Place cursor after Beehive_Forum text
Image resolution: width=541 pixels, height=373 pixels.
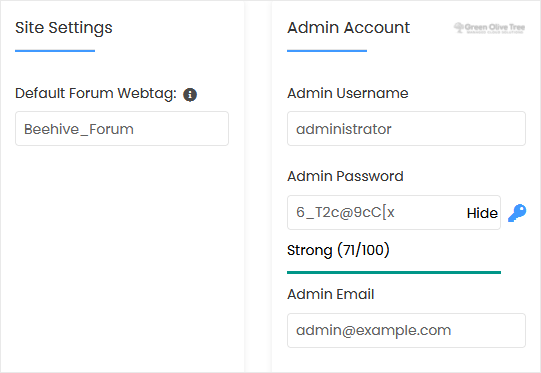point(135,129)
